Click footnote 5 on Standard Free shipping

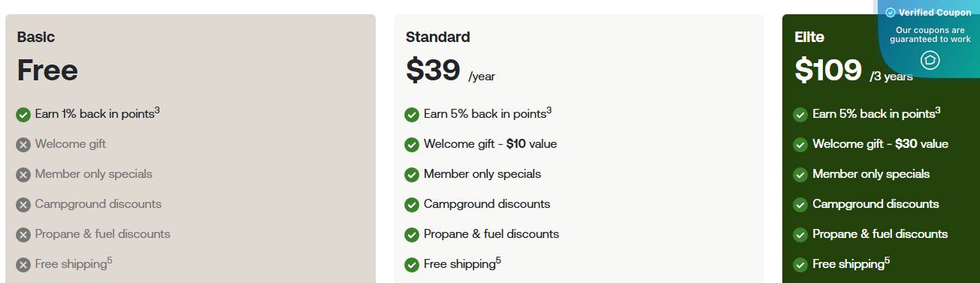(x=498, y=260)
